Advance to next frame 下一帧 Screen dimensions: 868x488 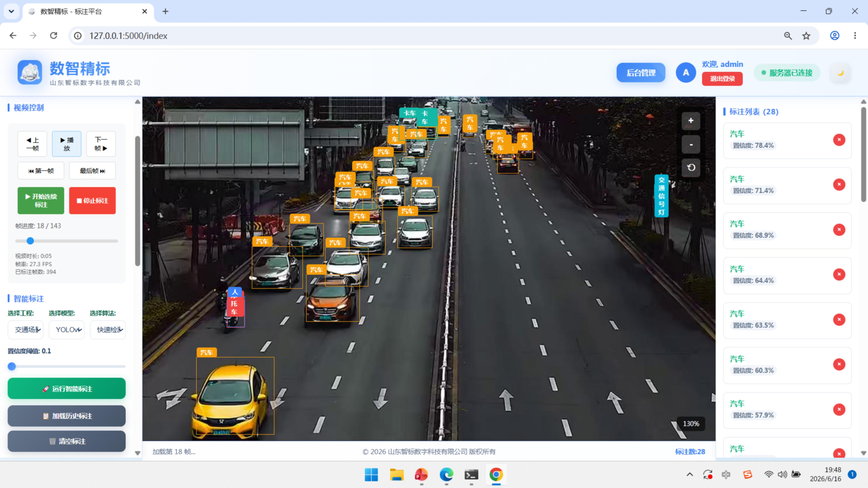[101, 144]
